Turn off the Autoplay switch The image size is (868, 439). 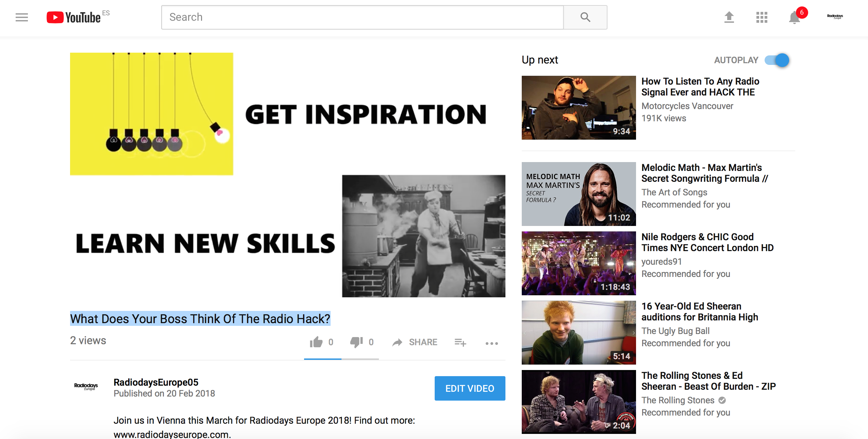(777, 60)
